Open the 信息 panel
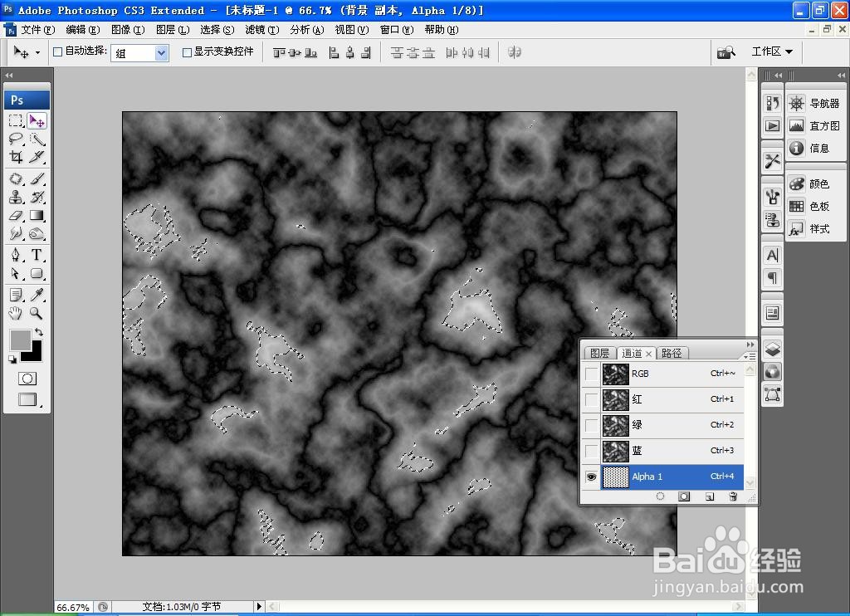Image resolution: width=850 pixels, height=616 pixels. pyautogui.click(x=815, y=148)
